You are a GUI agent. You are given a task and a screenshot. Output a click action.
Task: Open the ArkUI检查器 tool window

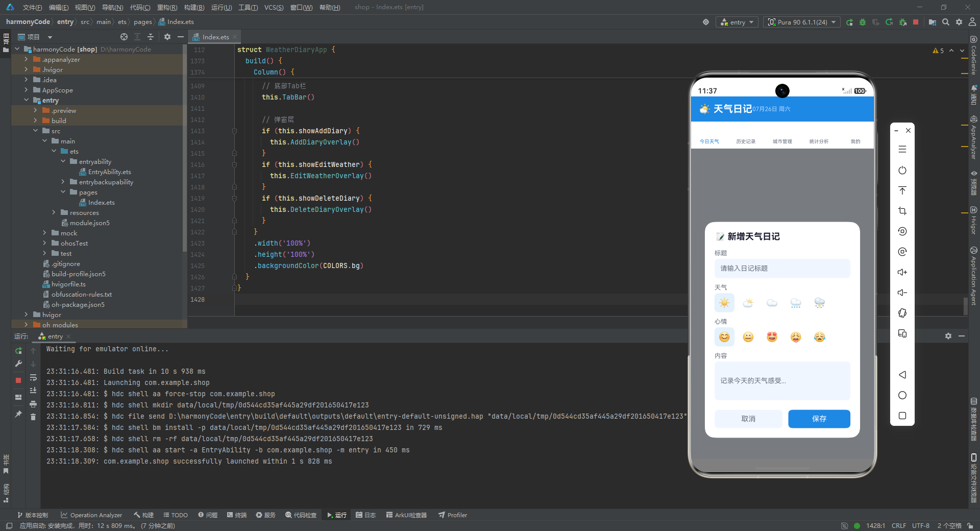click(407, 515)
